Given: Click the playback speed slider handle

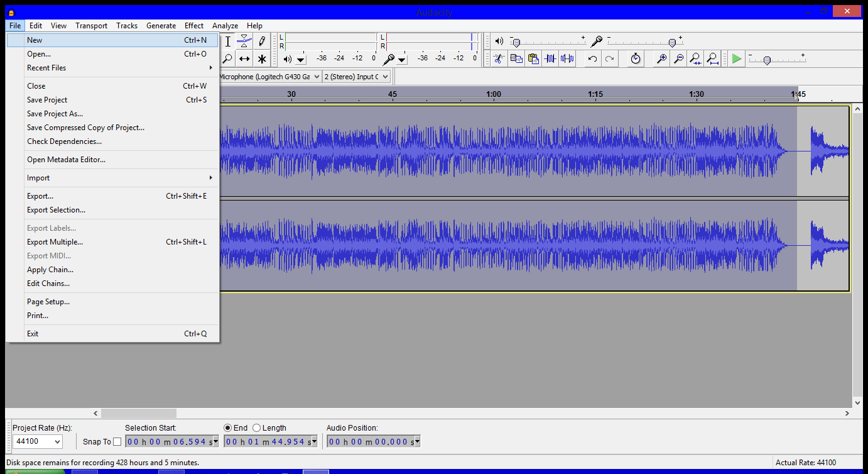Looking at the screenshot, I should pyautogui.click(x=767, y=60).
